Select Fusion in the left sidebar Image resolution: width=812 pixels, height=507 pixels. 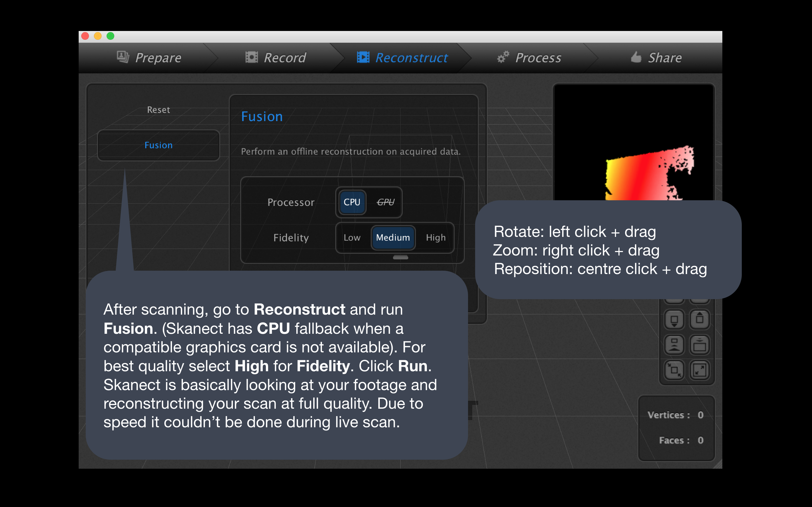(x=158, y=145)
